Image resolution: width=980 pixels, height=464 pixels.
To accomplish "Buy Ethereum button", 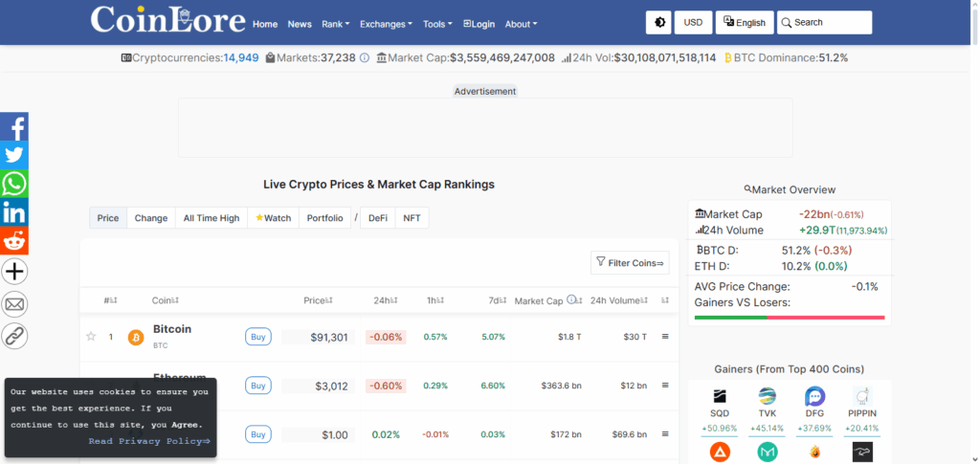I will [258, 386].
